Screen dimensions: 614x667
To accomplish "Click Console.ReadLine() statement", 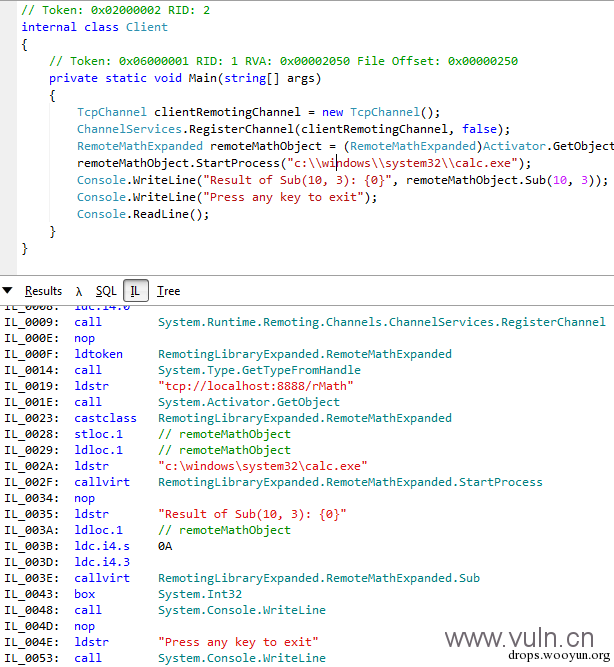I will pos(143,214).
